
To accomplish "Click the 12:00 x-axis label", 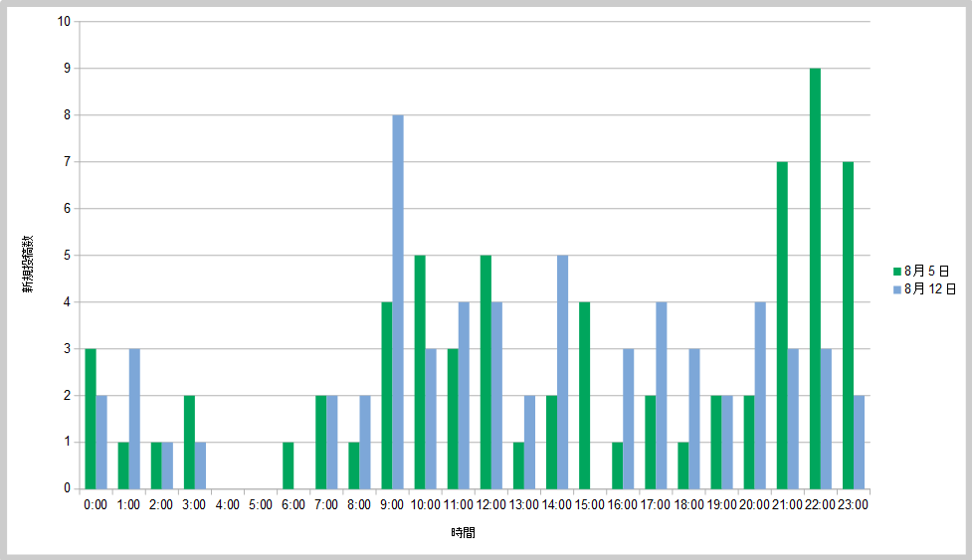I will click(x=491, y=504).
